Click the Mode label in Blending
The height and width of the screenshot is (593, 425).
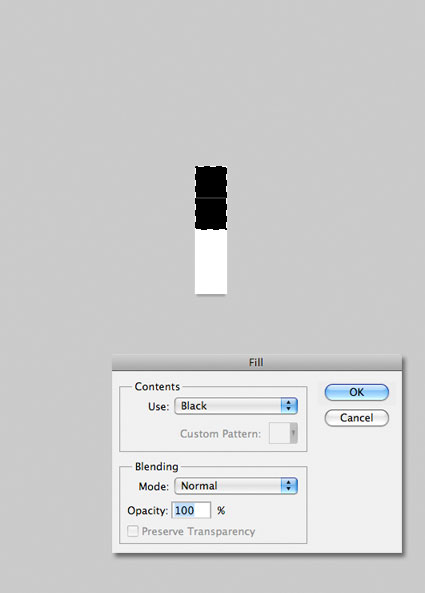click(x=154, y=486)
